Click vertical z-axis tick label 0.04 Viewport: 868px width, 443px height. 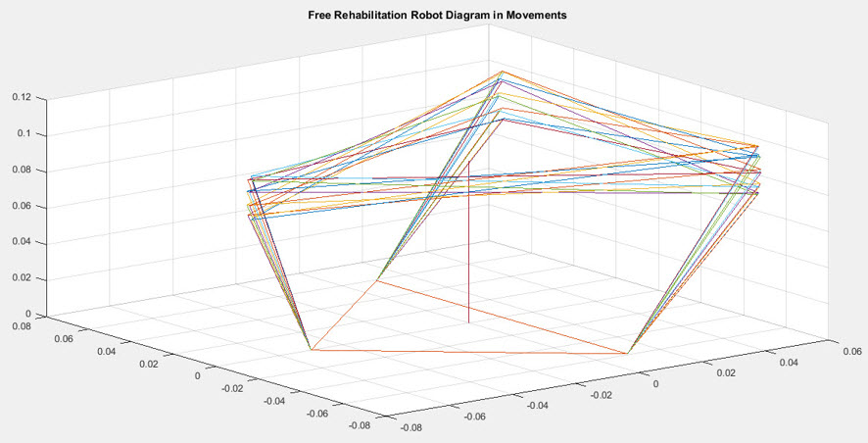coord(23,242)
